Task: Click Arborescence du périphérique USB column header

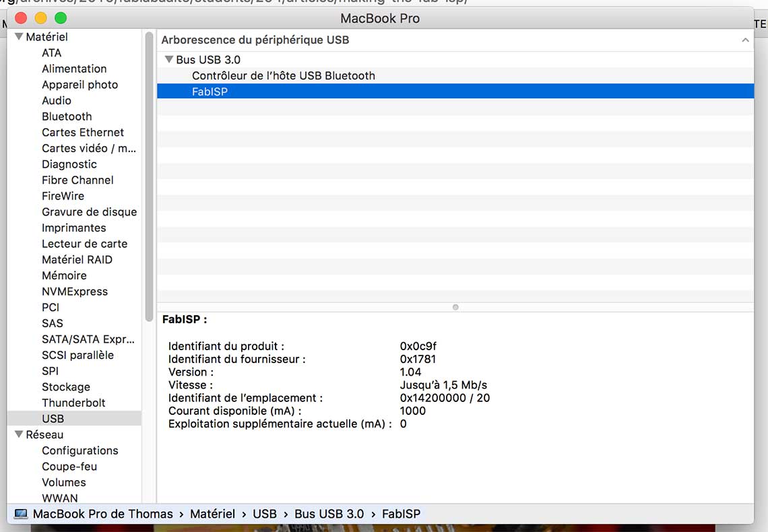Action: [255, 40]
